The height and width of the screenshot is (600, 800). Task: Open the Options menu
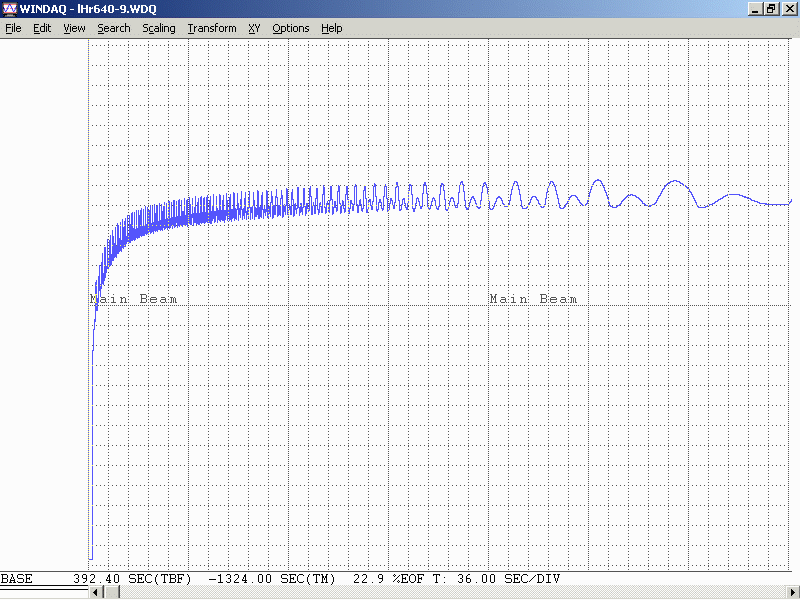[291, 28]
